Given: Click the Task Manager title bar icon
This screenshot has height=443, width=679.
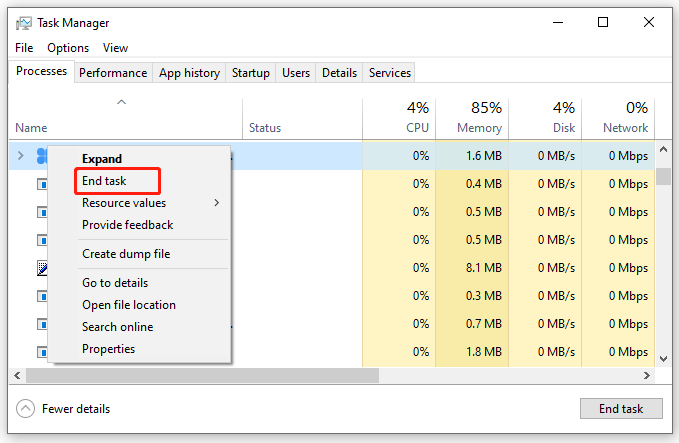Looking at the screenshot, I should coord(23,23).
